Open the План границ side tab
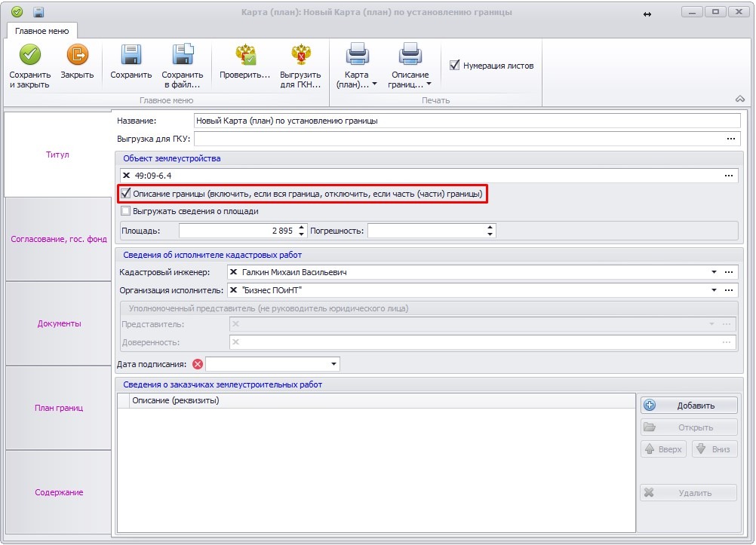Screen dimensions: 756x545 [x=59, y=409]
